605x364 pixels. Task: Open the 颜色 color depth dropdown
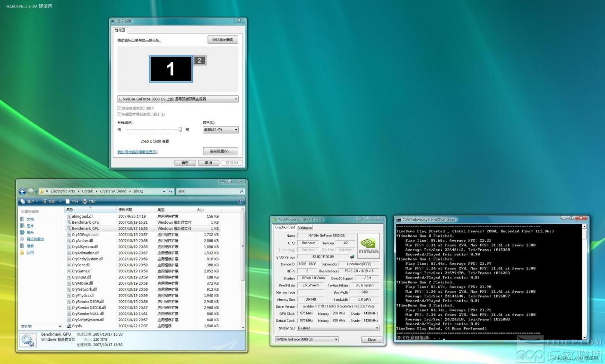220,129
